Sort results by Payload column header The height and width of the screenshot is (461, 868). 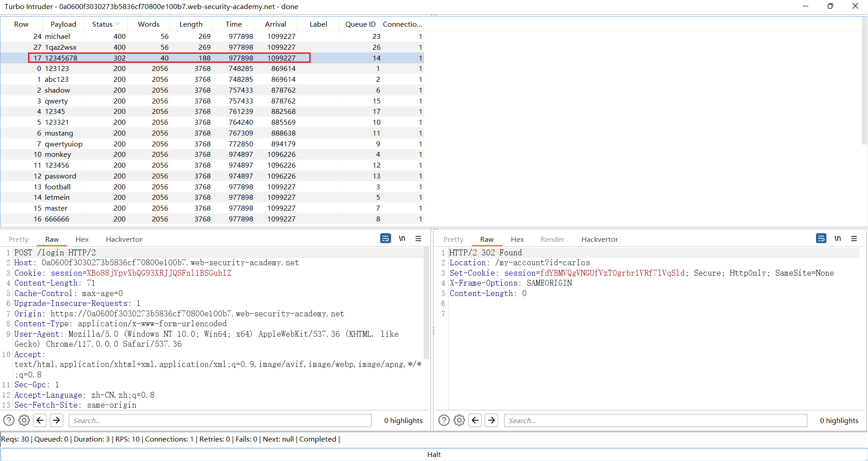[63, 24]
